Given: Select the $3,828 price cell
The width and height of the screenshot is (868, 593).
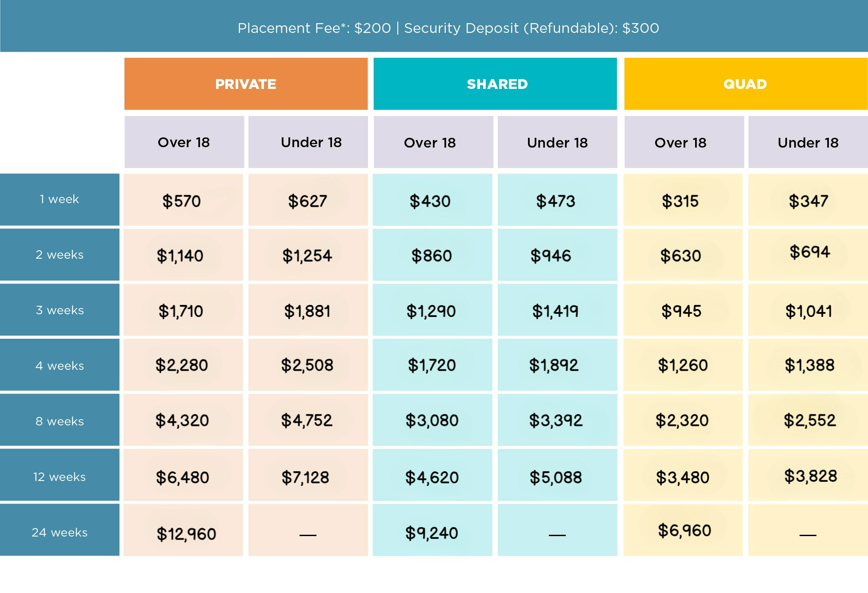Looking at the screenshot, I should click(x=810, y=476).
